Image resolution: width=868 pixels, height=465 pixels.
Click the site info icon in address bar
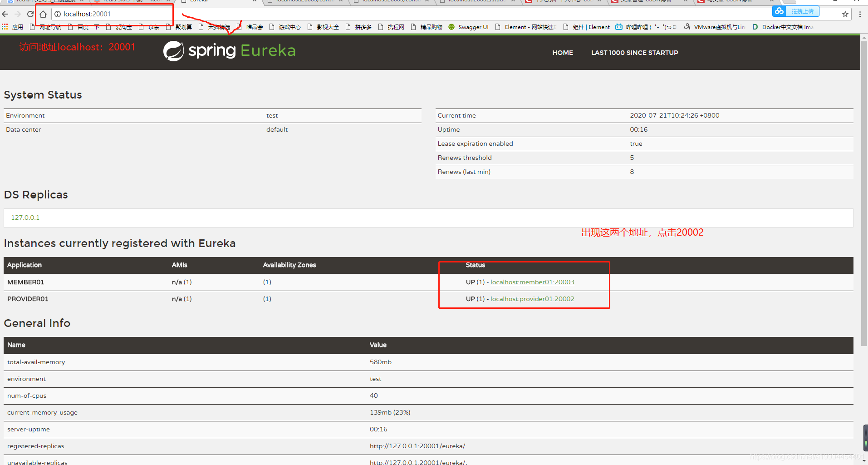[x=58, y=14]
